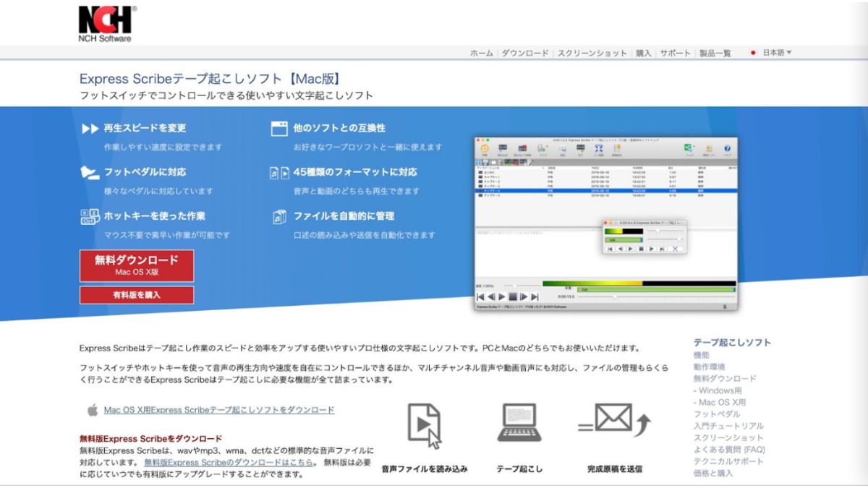Click the Apple logo beside the Mac download link
Screen dimensions: 868x488
93,410
